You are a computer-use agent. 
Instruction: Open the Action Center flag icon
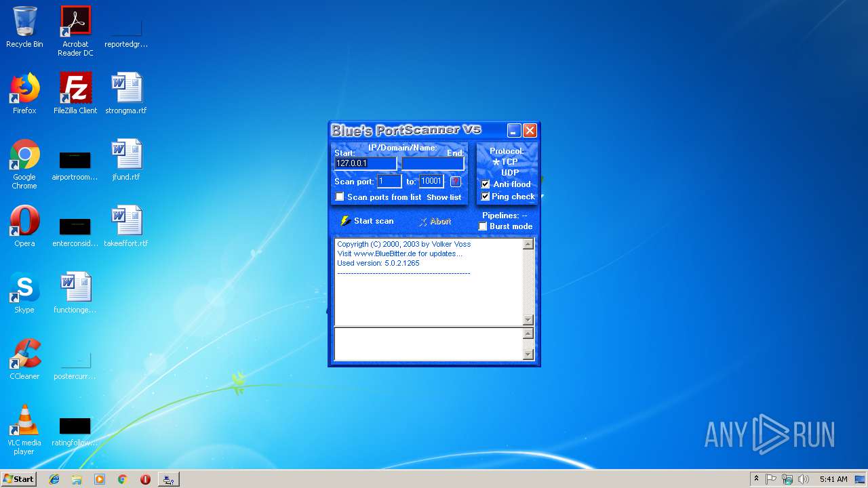click(x=771, y=479)
